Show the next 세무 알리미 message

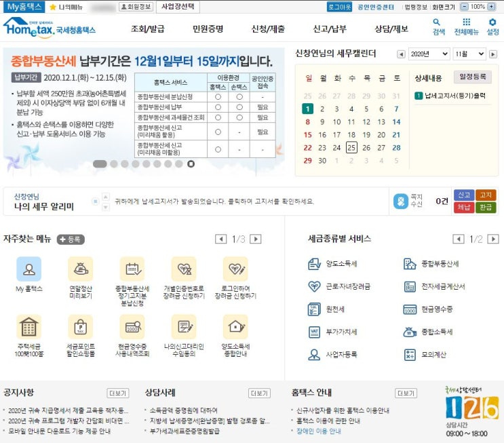click(x=106, y=208)
